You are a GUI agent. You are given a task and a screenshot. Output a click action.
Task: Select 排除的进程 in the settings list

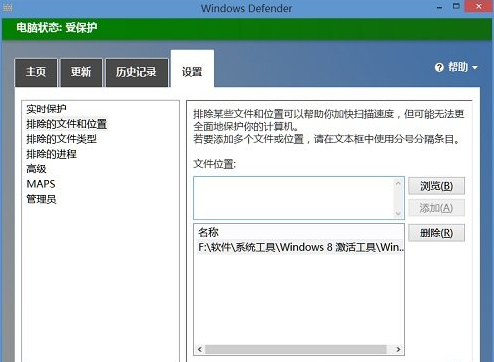click(51, 154)
